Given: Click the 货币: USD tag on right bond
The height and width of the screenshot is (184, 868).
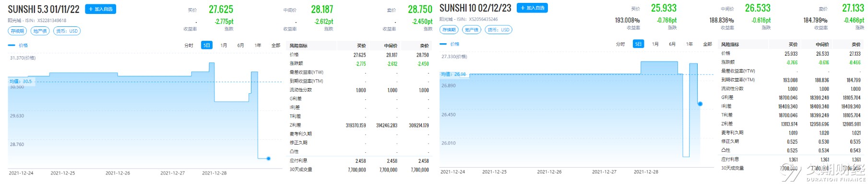Looking at the screenshot, I should pyautogui.click(x=499, y=30).
